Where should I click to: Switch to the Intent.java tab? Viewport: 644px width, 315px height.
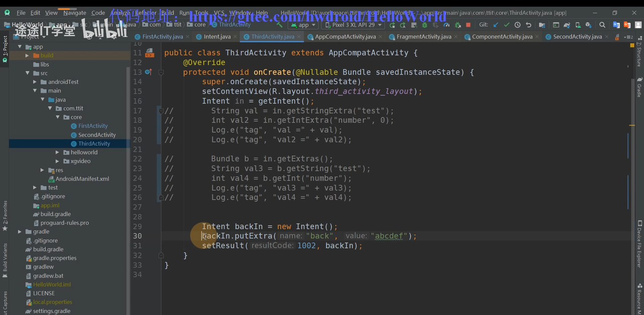tap(217, 37)
